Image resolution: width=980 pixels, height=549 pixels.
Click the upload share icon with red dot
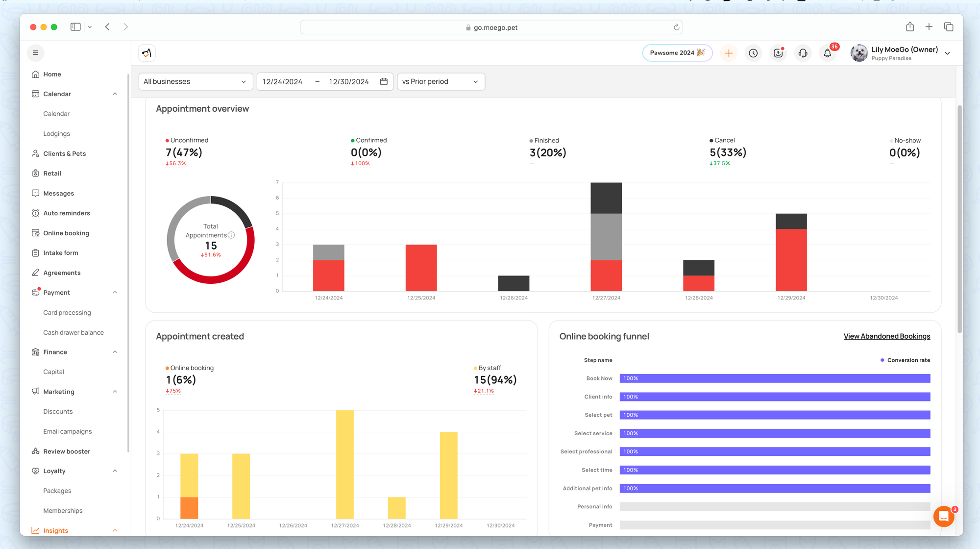click(x=778, y=53)
